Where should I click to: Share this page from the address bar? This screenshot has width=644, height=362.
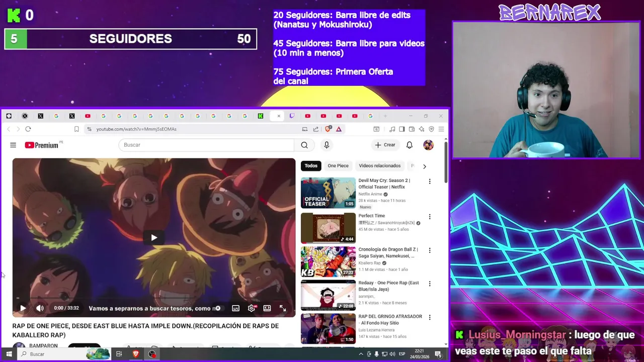[x=315, y=129]
